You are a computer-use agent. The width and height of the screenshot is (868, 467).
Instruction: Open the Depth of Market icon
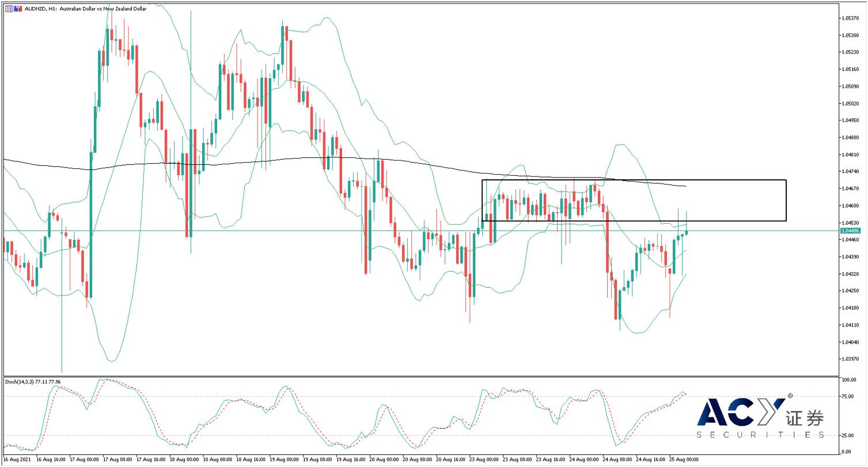tap(18, 9)
